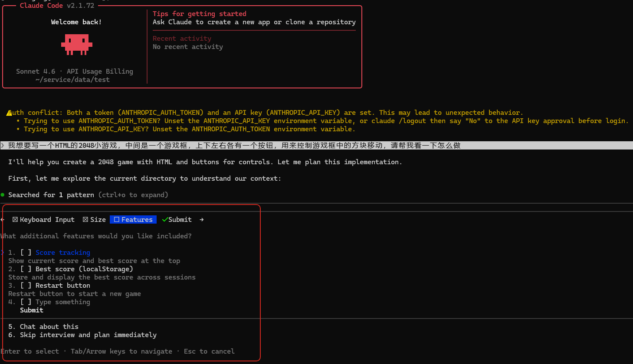633x364 pixels.
Task: Switch to the Size tab
Action: [x=94, y=220]
